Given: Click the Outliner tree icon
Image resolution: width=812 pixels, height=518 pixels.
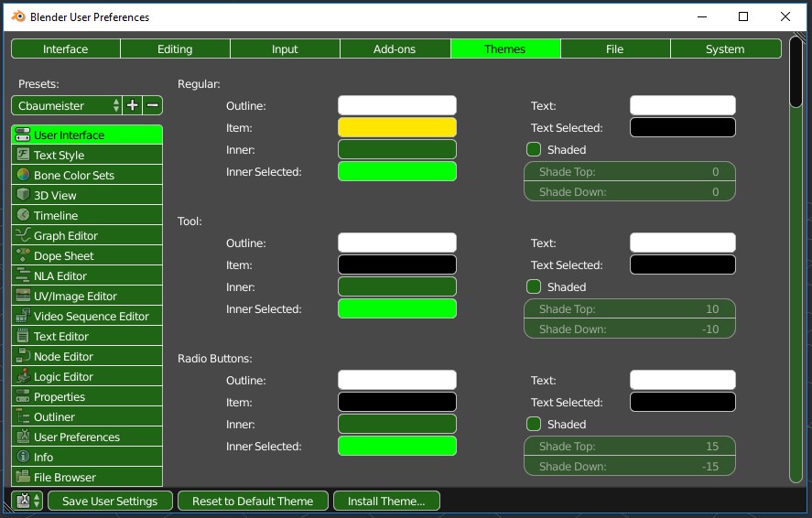Looking at the screenshot, I should point(23,416).
